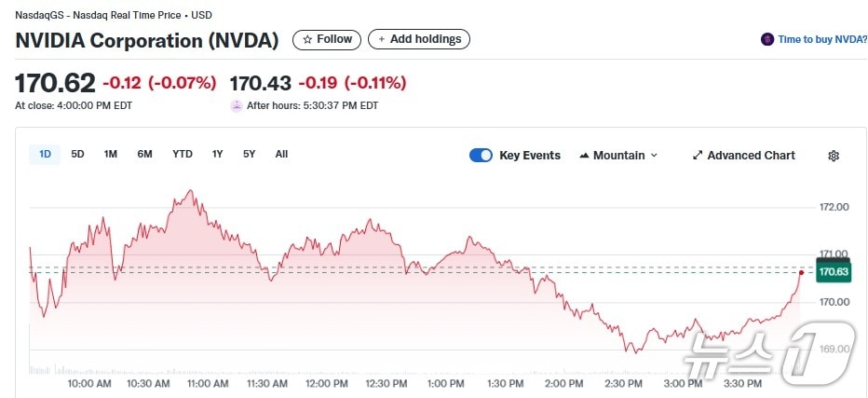Open chart settings gear icon
Image resolution: width=868 pixels, height=398 pixels.
(834, 156)
